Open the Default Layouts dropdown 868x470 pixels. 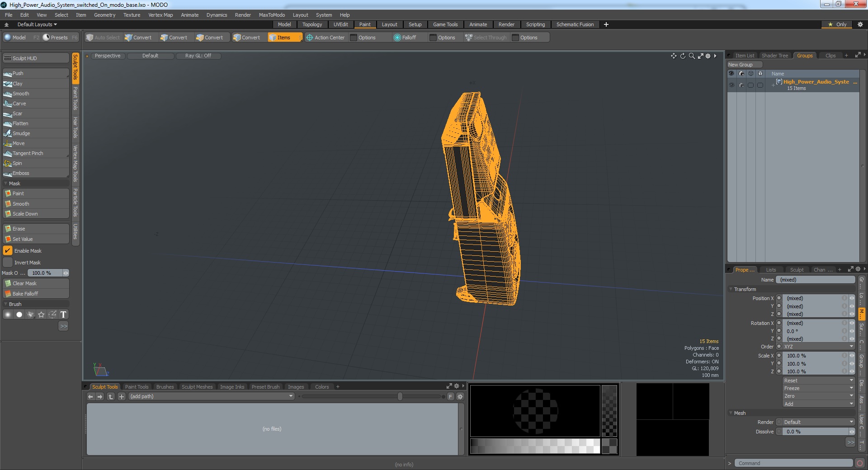pyautogui.click(x=37, y=24)
